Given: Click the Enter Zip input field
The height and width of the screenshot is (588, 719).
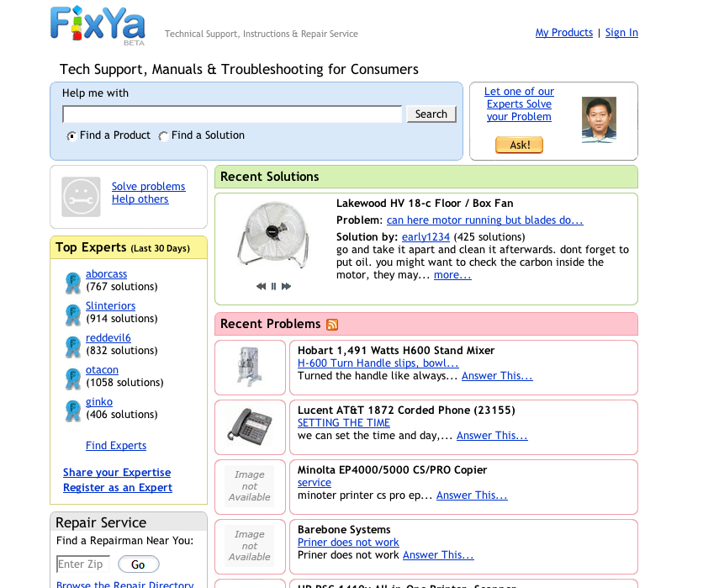Looking at the screenshot, I should click(x=83, y=564).
